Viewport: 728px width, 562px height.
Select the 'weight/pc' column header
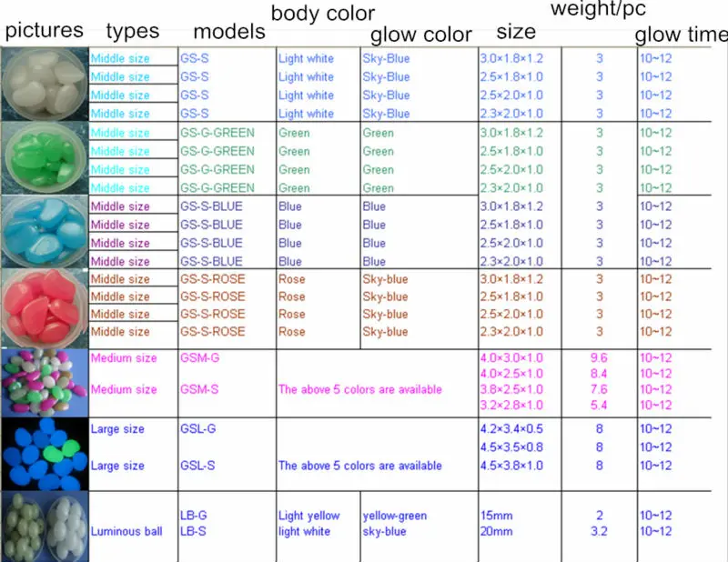coord(598,11)
